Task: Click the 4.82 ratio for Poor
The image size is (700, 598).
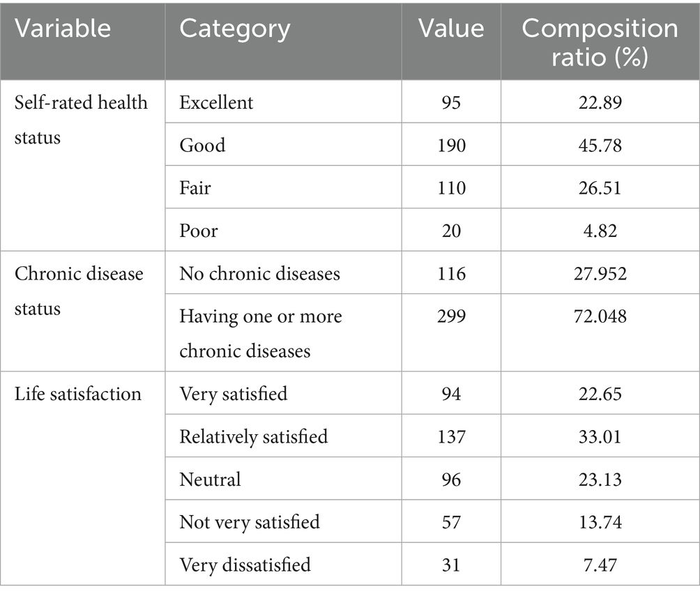Action: 600,231
